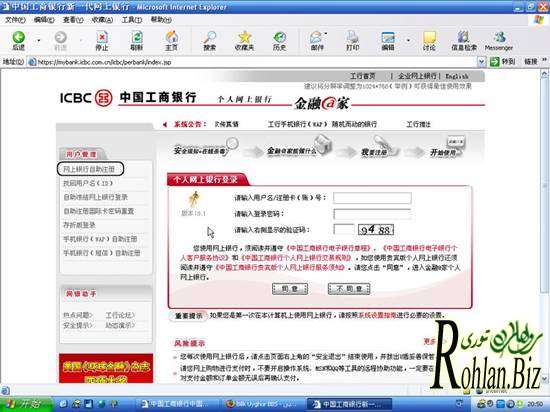Open the 工具(T) menu
Screen dimensions: 550x412
(x=132, y=20)
